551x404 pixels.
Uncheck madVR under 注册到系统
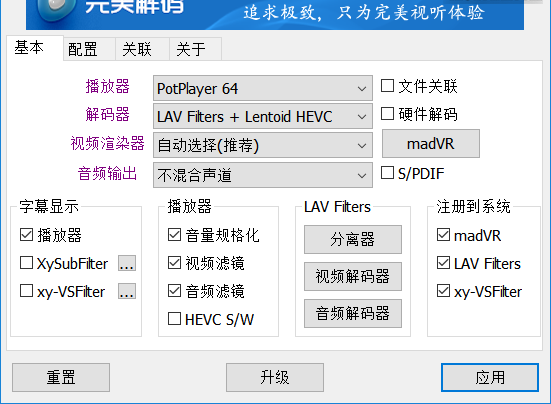click(443, 235)
